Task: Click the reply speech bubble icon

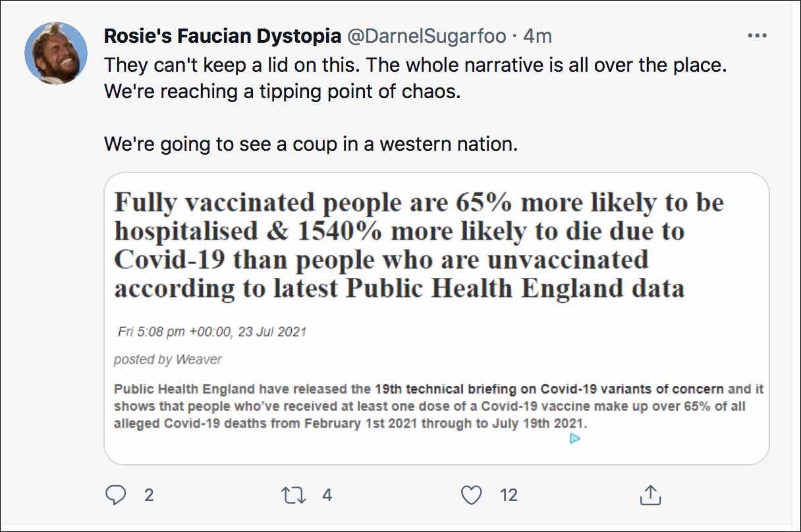Action: click(115, 494)
